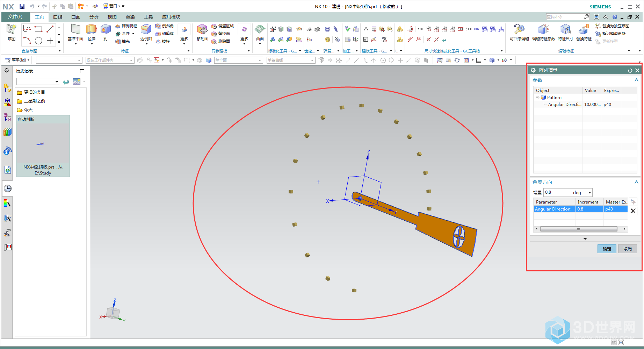Save file with the floppy disk icon
Image resolution: width=644 pixels, height=349 pixels.
(22, 6)
